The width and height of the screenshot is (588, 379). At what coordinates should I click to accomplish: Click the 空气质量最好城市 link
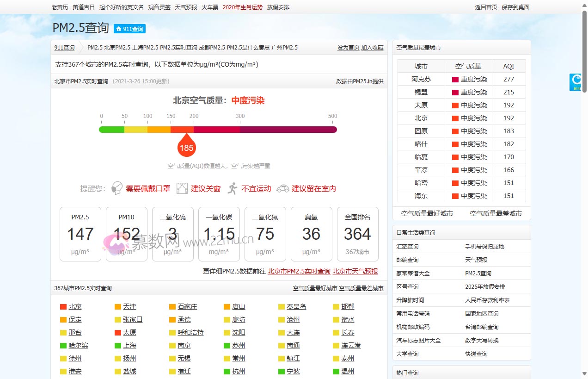click(314, 288)
